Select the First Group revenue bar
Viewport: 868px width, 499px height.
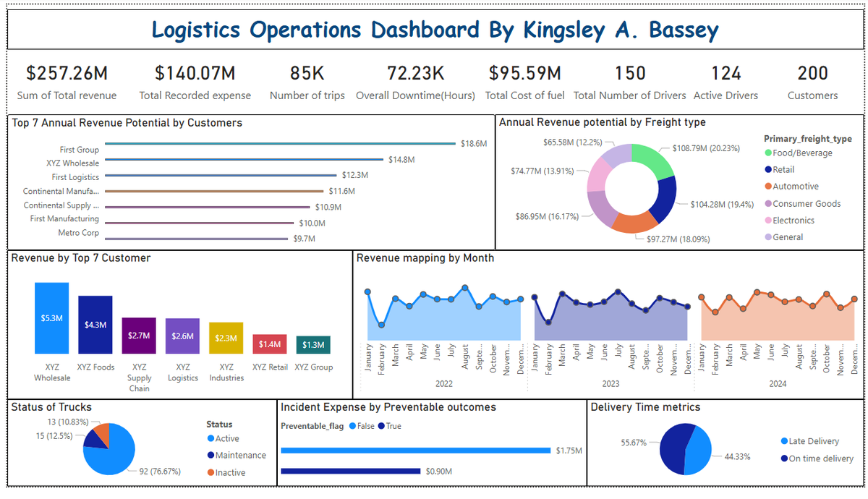(281, 144)
